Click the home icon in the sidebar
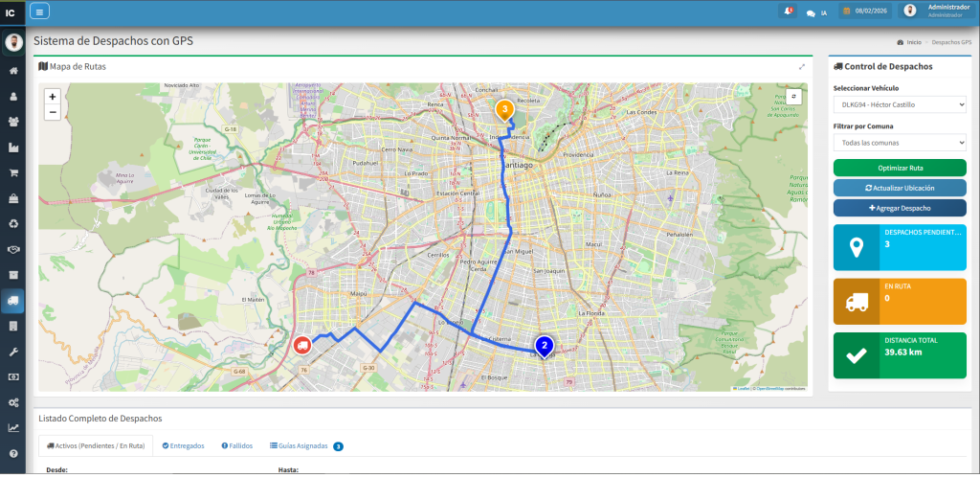The height and width of the screenshot is (478, 980). 13,71
